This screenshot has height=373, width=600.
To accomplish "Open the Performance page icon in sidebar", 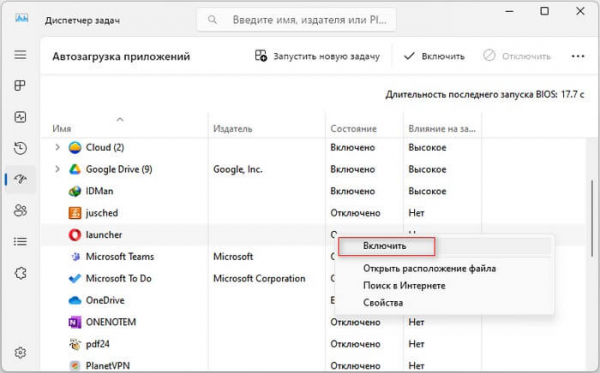I will click(x=20, y=117).
